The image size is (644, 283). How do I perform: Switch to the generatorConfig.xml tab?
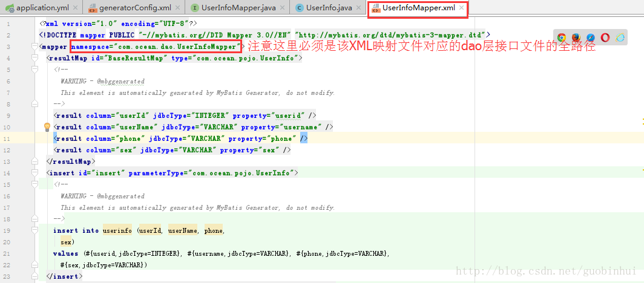pyautogui.click(x=133, y=8)
